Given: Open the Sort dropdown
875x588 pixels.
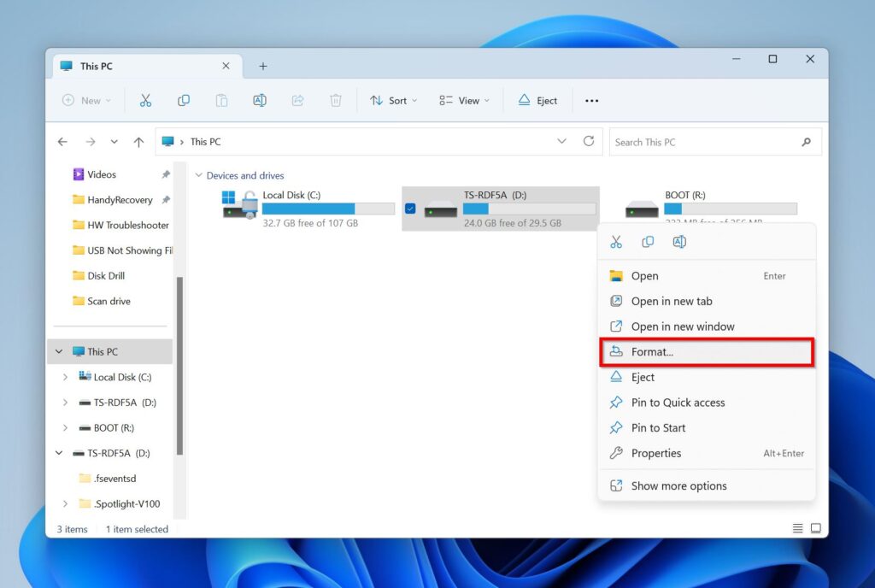Looking at the screenshot, I should pyautogui.click(x=393, y=101).
